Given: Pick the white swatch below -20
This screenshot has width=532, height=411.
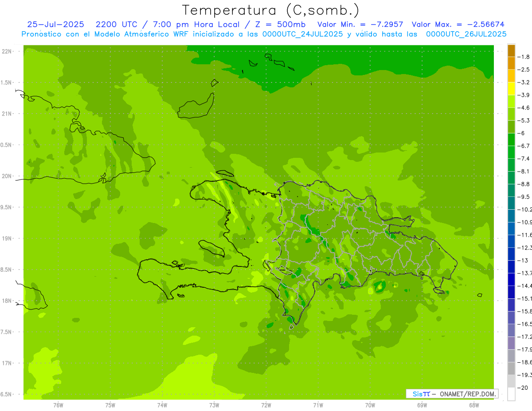Looking at the screenshot, I should 511,394.
